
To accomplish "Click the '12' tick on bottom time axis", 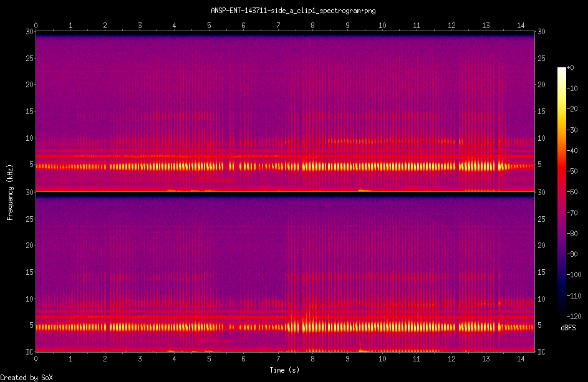I will [x=451, y=359].
